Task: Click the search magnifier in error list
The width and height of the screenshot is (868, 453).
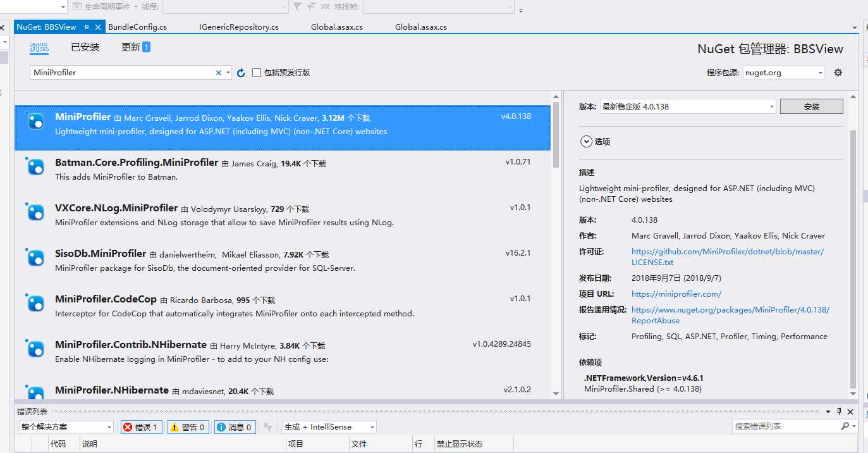Action: 845,426
